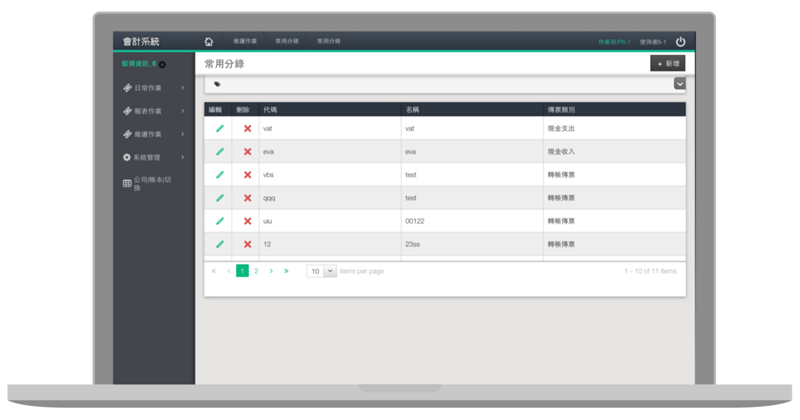This screenshot has width=800, height=420.
Task: Click the 使用者6-1 user label
Action: pos(653,42)
